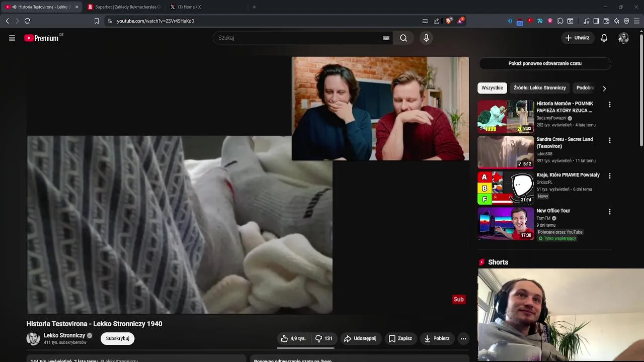Select the Wszystkie filter chip
The width and height of the screenshot is (644, 362).
click(x=492, y=88)
